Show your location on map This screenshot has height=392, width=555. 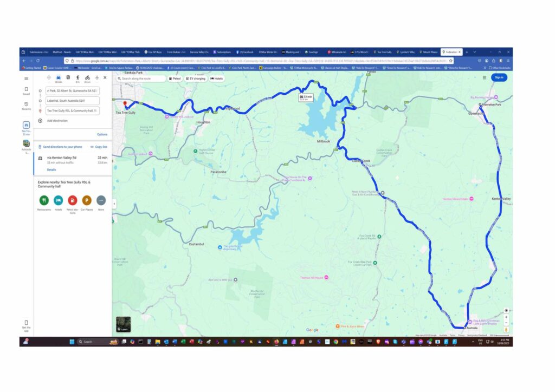coord(506,310)
